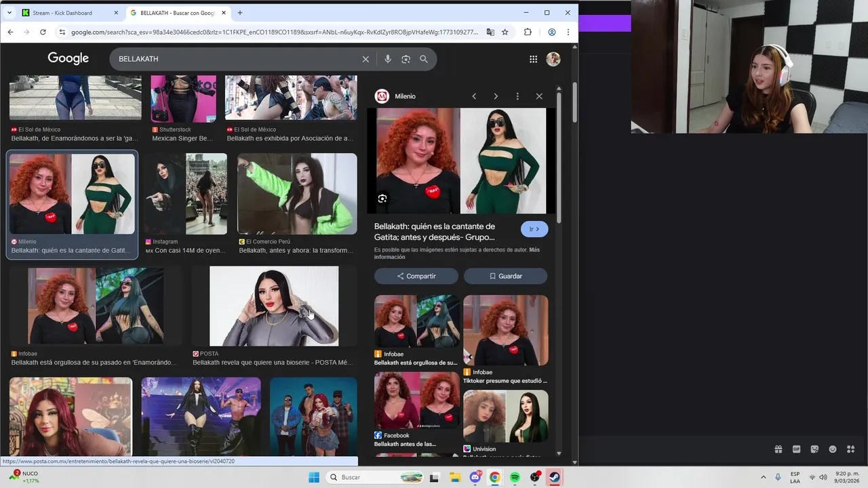
Task: Open Shutterstock Mexican Singer result
Action: pyautogui.click(x=183, y=98)
